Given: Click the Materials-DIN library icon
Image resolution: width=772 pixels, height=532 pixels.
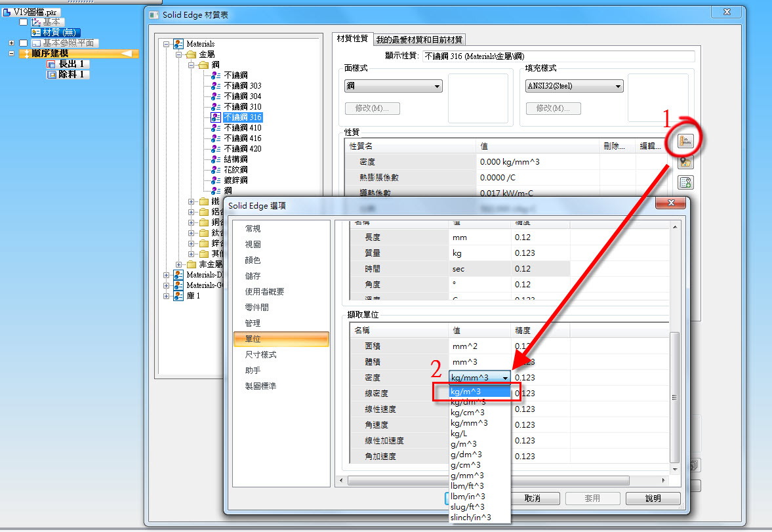Looking at the screenshot, I should tap(178, 275).
